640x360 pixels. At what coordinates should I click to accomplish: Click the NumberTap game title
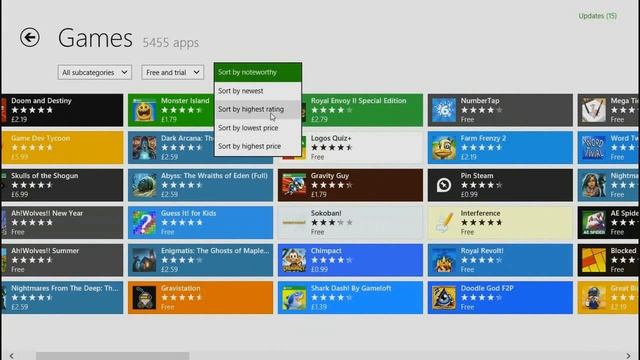pyautogui.click(x=480, y=100)
